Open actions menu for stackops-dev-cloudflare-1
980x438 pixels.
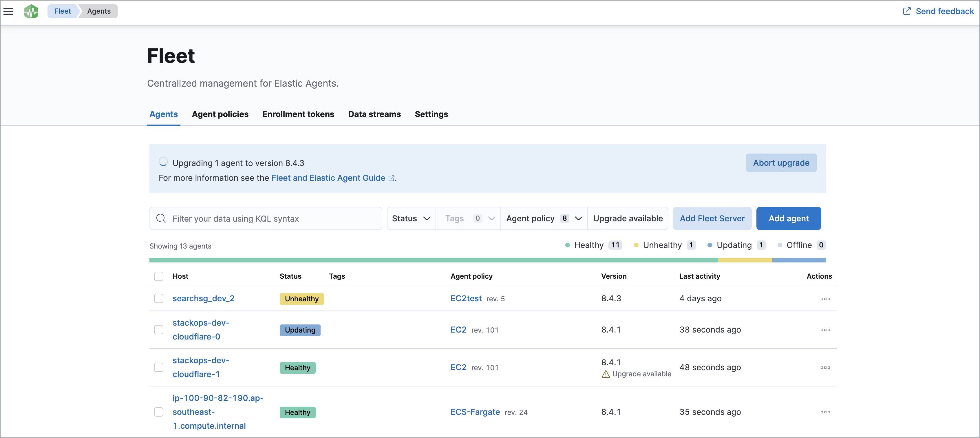click(825, 368)
